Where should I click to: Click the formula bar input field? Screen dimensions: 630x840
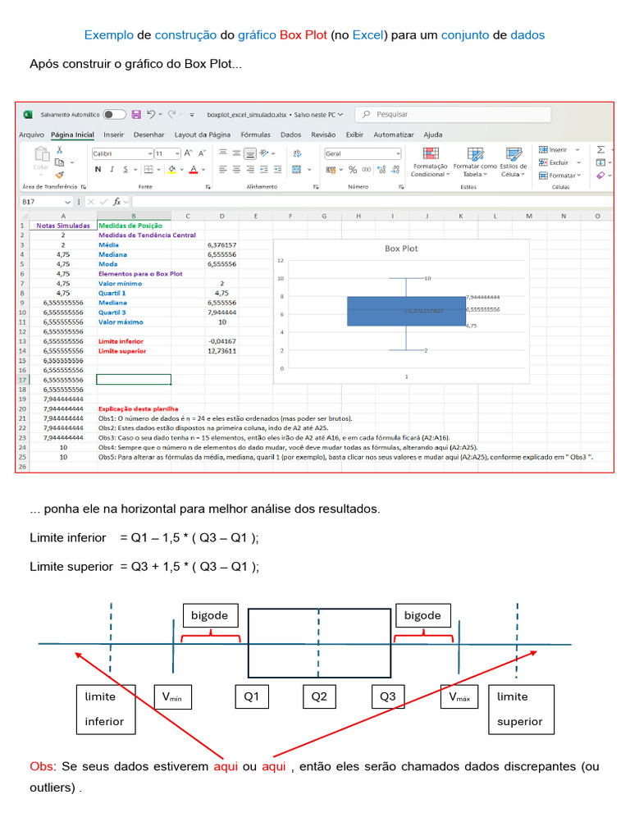pos(372,202)
